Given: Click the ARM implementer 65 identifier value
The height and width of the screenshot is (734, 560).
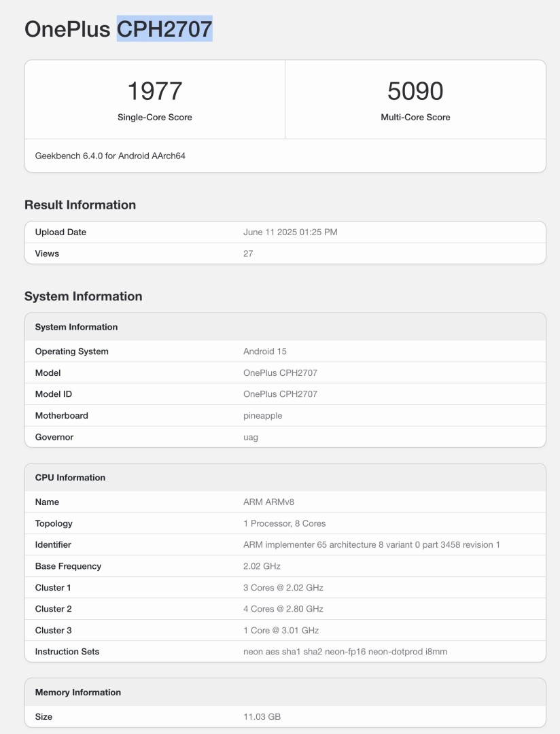Looking at the screenshot, I should tap(371, 545).
